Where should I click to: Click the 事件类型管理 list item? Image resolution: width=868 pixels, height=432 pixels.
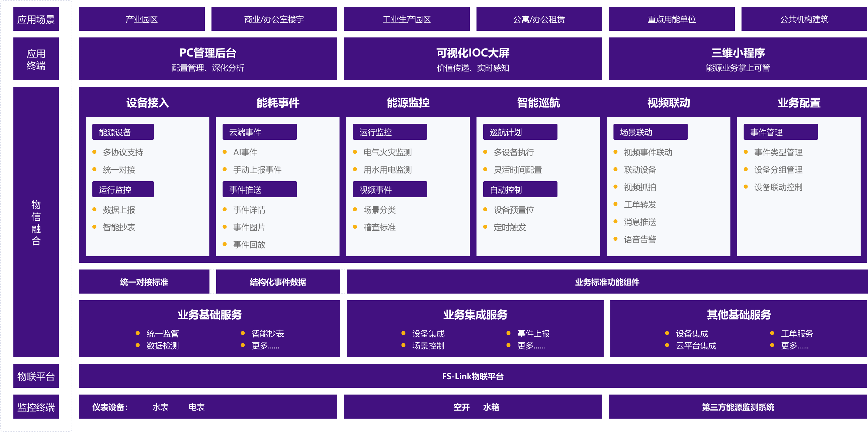778,152
